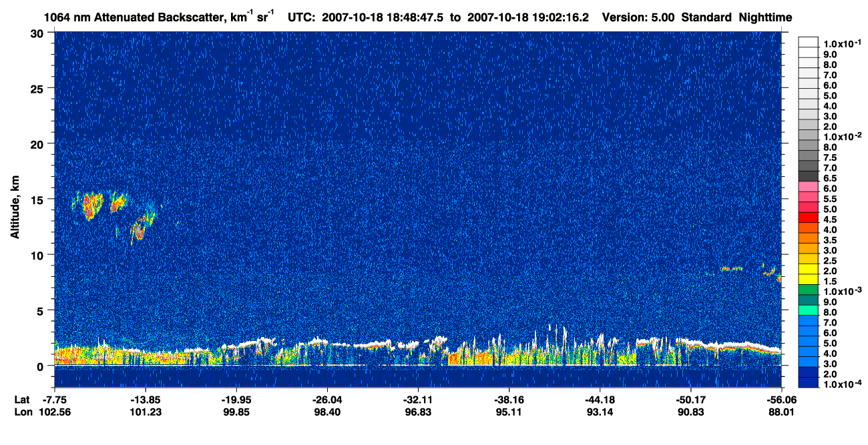Pick the pure red swatch in the colorbar
The width and height of the screenshot is (868, 445).
coord(808,217)
